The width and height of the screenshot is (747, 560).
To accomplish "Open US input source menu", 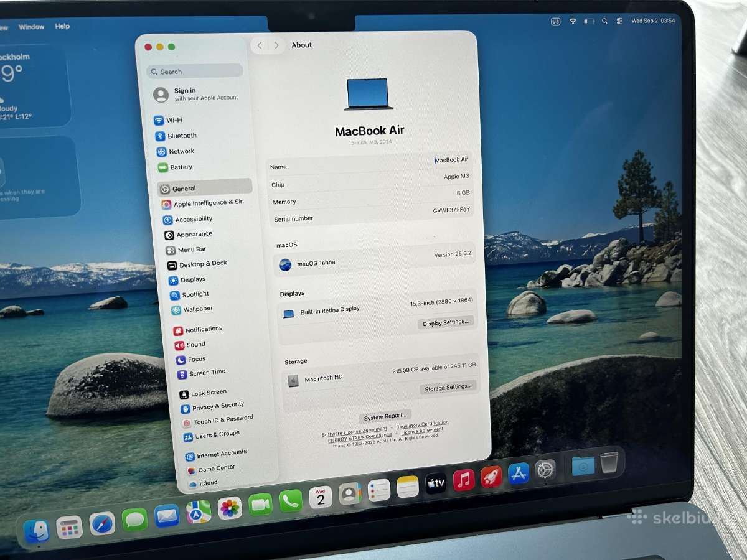I will (555, 21).
